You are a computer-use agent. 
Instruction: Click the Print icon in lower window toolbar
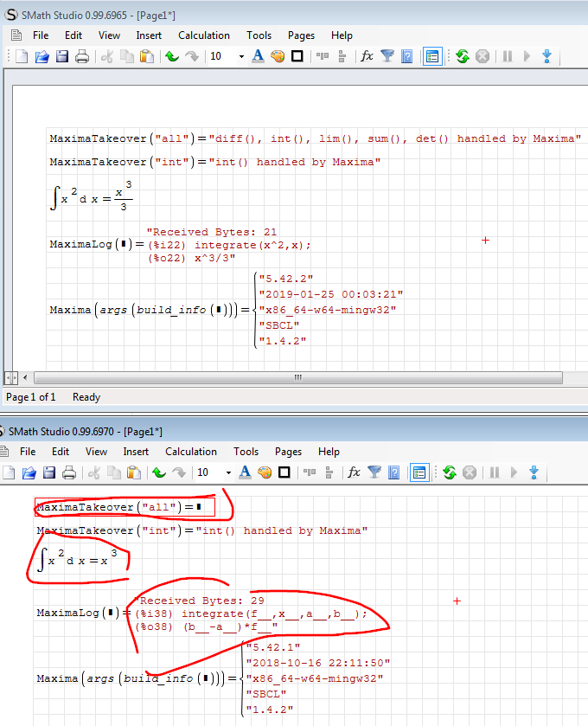click(69, 472)
